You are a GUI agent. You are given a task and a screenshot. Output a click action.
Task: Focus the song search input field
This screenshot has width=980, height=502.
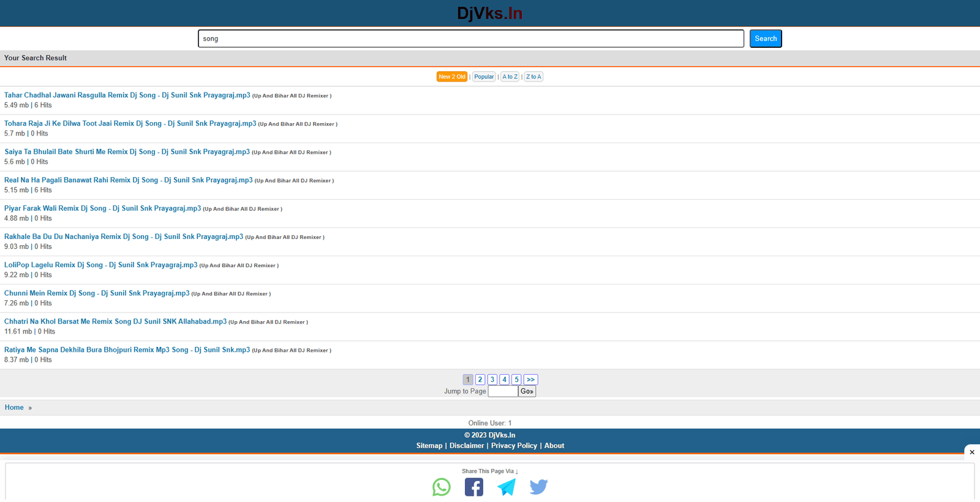[471, 39]
